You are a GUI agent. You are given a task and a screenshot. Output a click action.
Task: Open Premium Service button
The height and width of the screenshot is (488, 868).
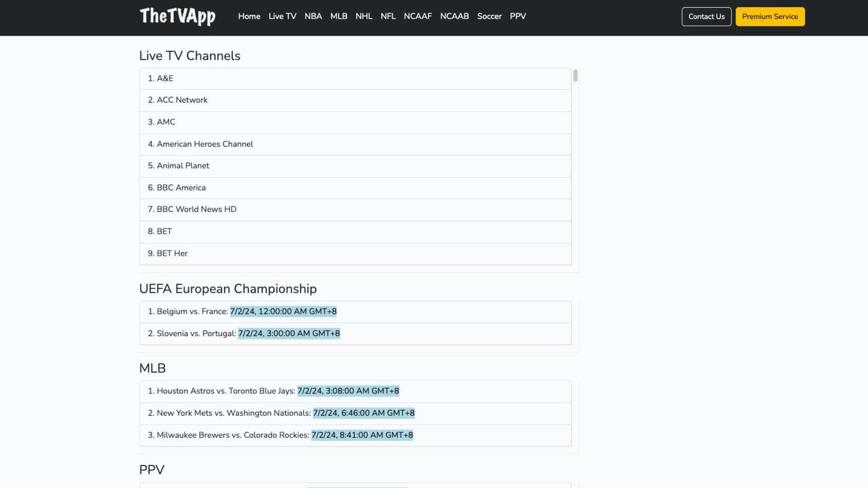click(x=770, y=16)
